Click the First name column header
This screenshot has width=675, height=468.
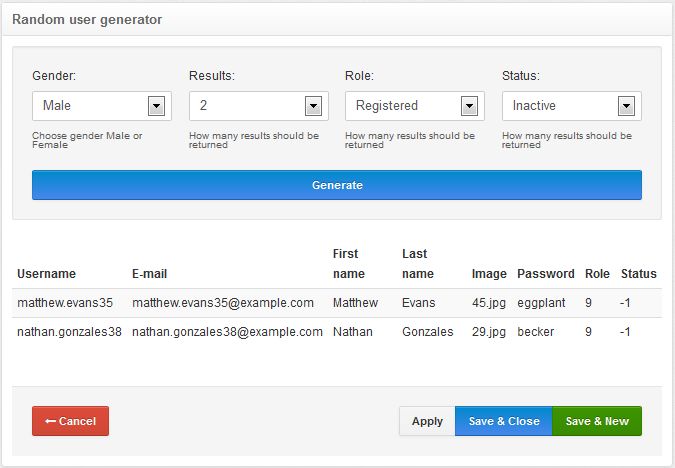(x=349, y=263)
